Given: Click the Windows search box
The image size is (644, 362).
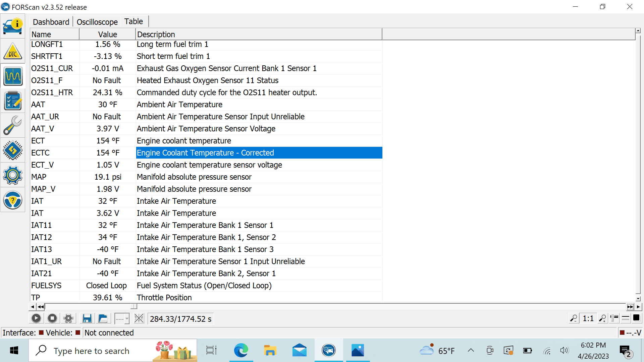Looking at the screenshot, I should [x=113, y=351].
